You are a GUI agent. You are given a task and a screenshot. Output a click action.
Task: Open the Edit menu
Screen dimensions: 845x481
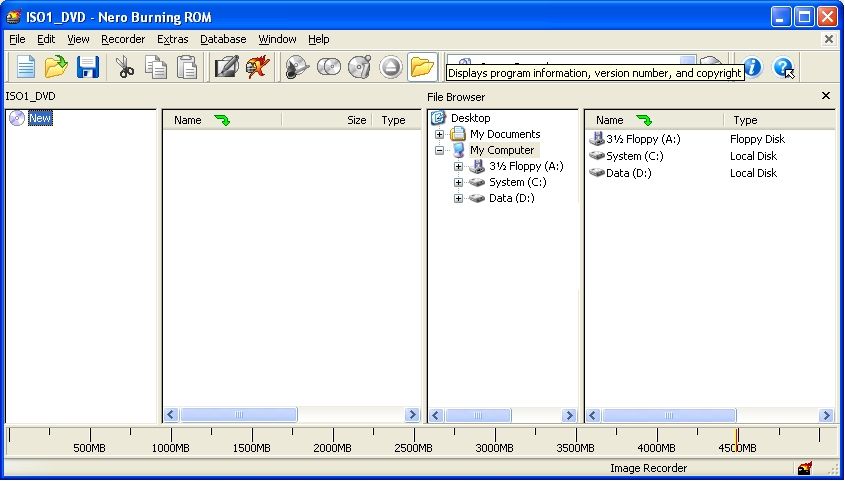click(x=46, y=39)
